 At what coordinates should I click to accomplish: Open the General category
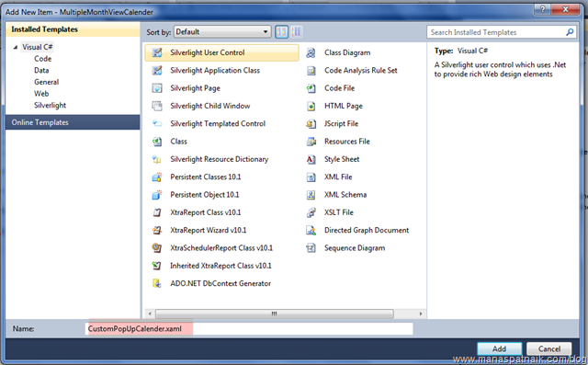click(47, 82)
